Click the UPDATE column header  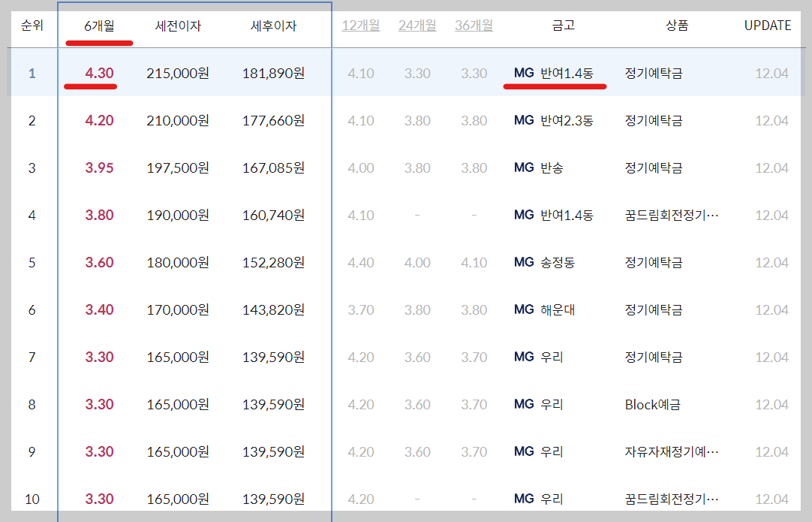767,25
